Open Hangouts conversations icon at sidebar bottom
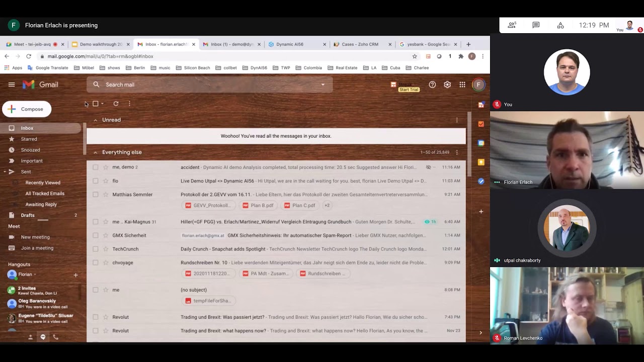 coord(43,337)
